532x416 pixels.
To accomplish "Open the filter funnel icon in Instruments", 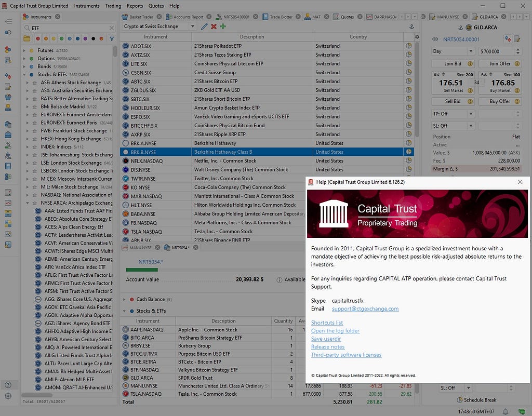I will [x=112, y=38].
